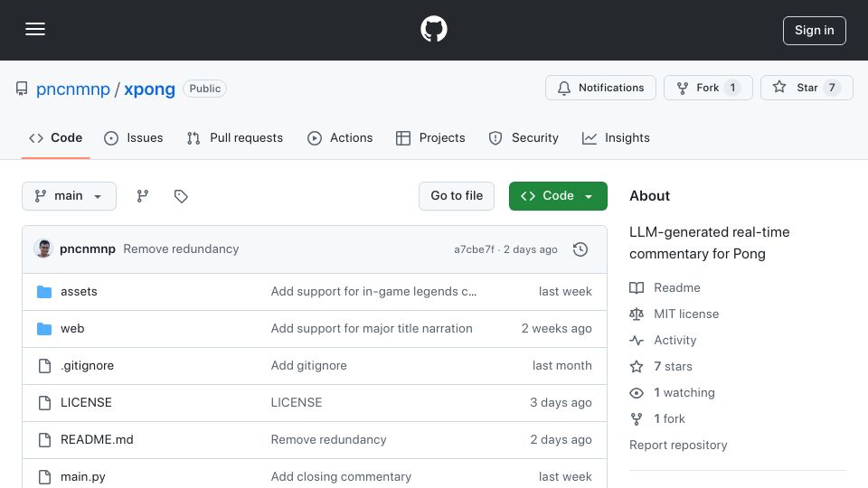Fork the repository
The width and height of the screenshot is (868, 488).
pyautogui.click(x=708, y=88)
